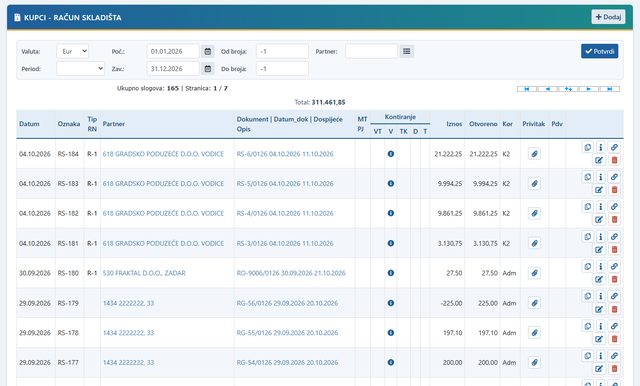Click the Zav. end date field
Viewport: 640px width, 386px height.
click(173, 69)
